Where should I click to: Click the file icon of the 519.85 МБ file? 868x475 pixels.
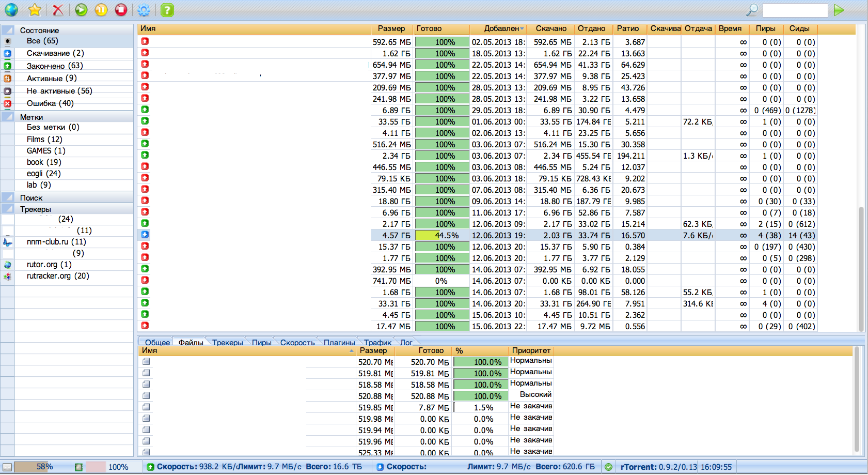146,407
